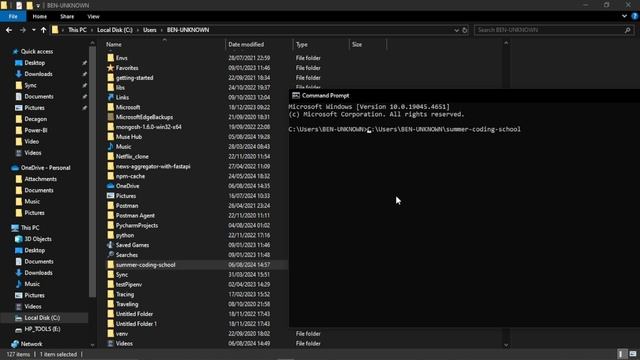Click Local Disk (C:) breadcrumb
This screenshot has height=360, width=640.
click(x=115, y=30)
